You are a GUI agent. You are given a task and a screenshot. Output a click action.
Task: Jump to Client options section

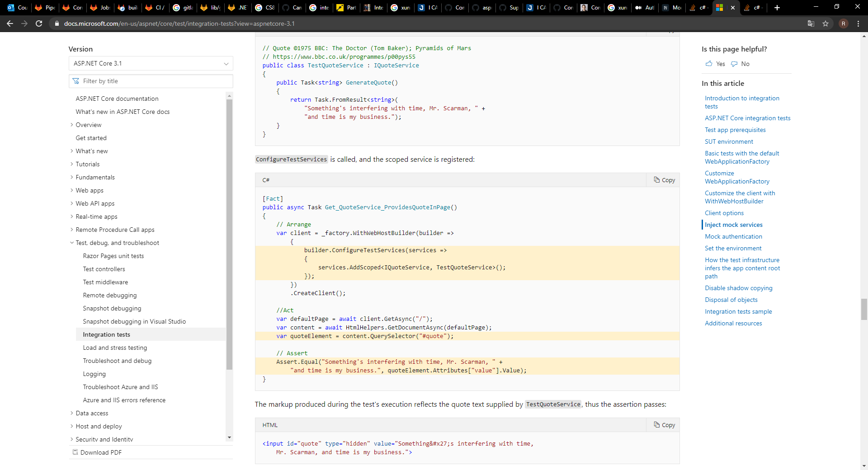point(724,213)
